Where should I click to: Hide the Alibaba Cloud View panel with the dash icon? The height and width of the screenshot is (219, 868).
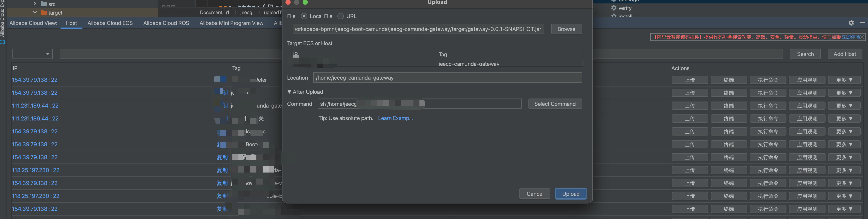pyautogui.click(x=862, y=23)
